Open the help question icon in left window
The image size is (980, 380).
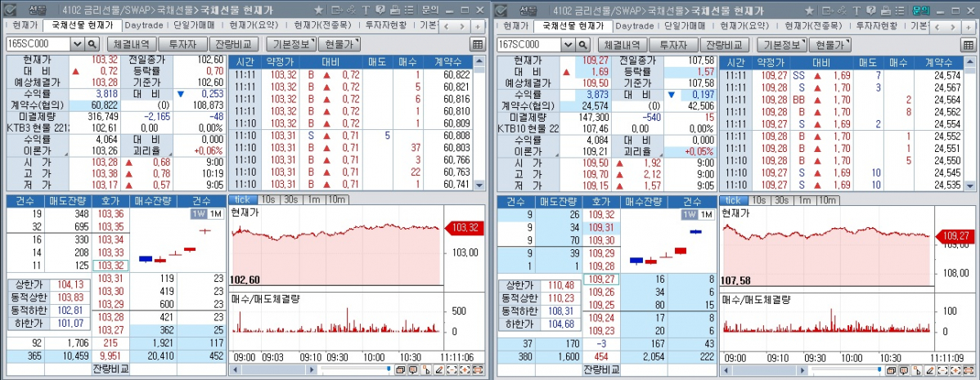(x=380, y=10)
